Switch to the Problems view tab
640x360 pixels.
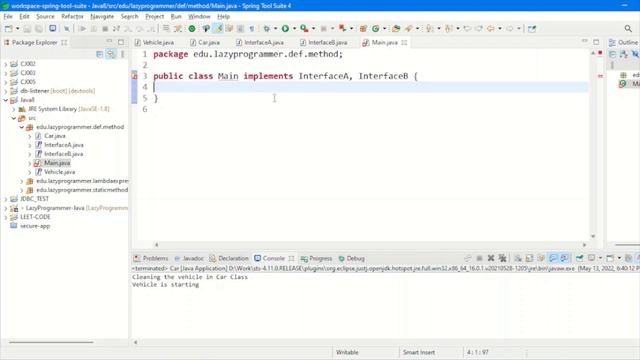[x=151, y=258]
